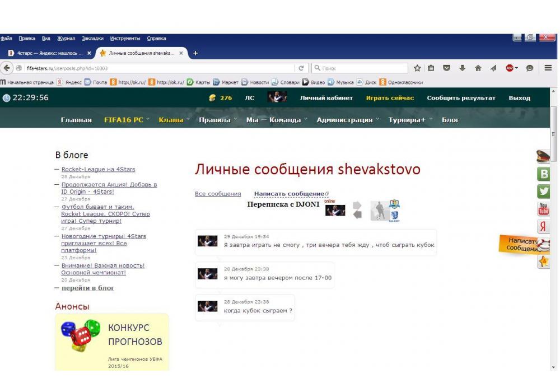Open the Twitter link in right sidebar
This screenshot has width=560, height=392.
(x=543, y=192)
